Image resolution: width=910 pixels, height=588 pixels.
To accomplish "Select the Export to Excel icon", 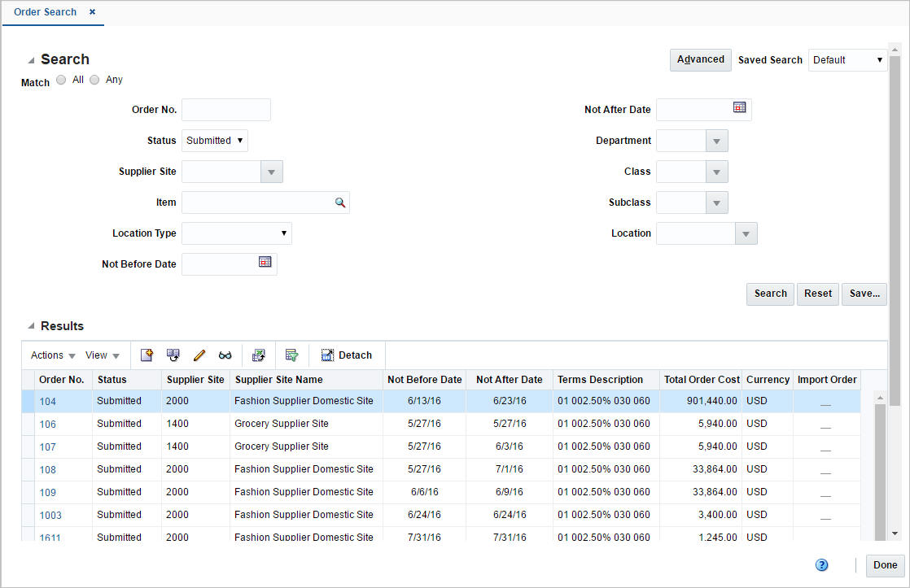I will coord(258,355).
